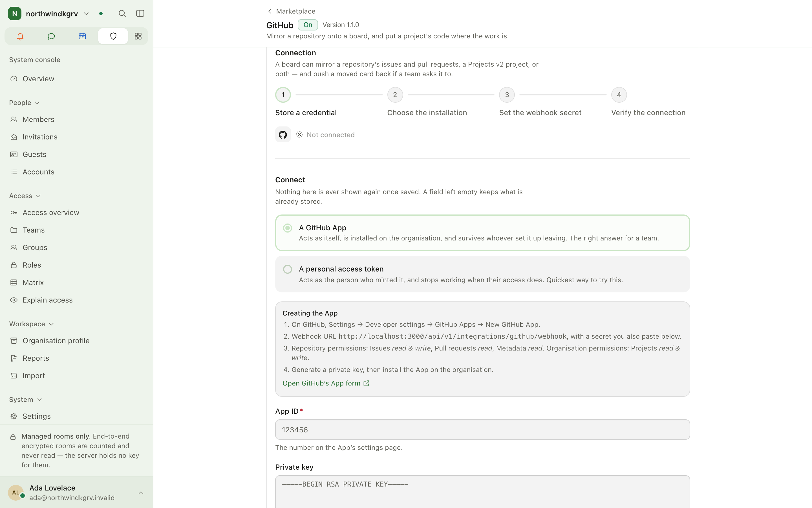Viewport: 812px width, 508px height.
Task: Focus the Private key text area
Action: [x=482, y=492]
